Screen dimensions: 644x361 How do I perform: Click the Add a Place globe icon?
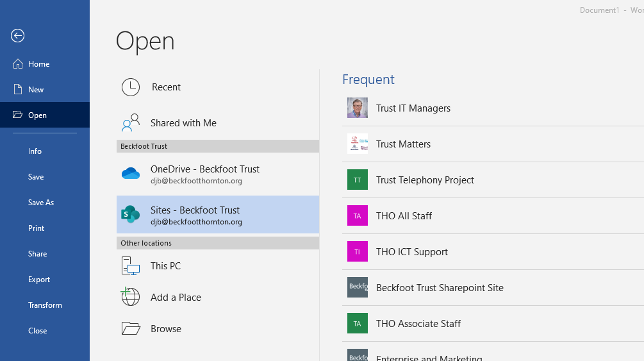click(x=130, y=296)
